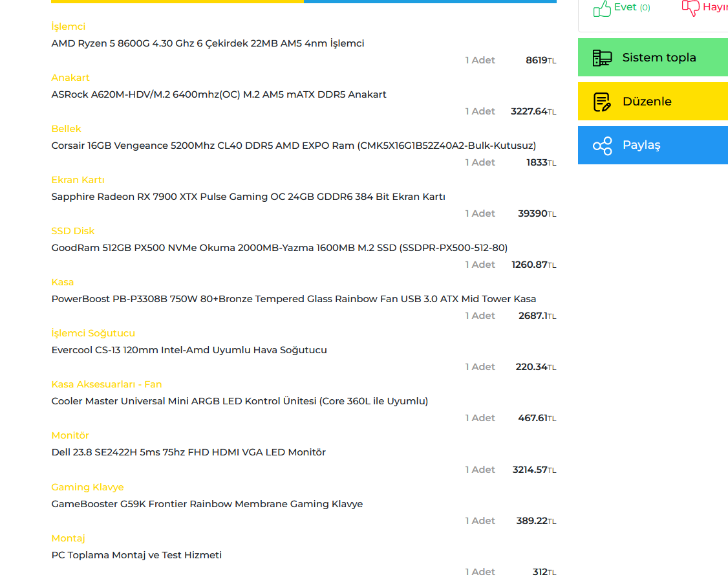Open the Anakart category link

tap(70, 78)
